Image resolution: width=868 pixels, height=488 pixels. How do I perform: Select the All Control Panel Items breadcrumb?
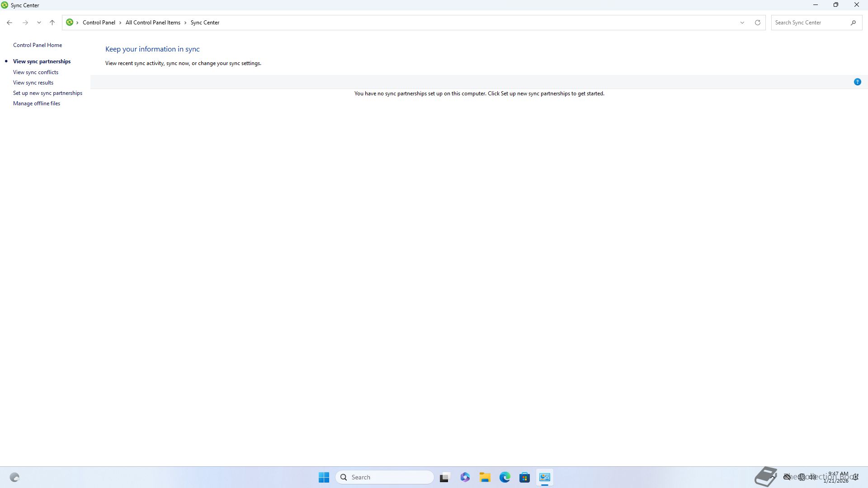153,23
